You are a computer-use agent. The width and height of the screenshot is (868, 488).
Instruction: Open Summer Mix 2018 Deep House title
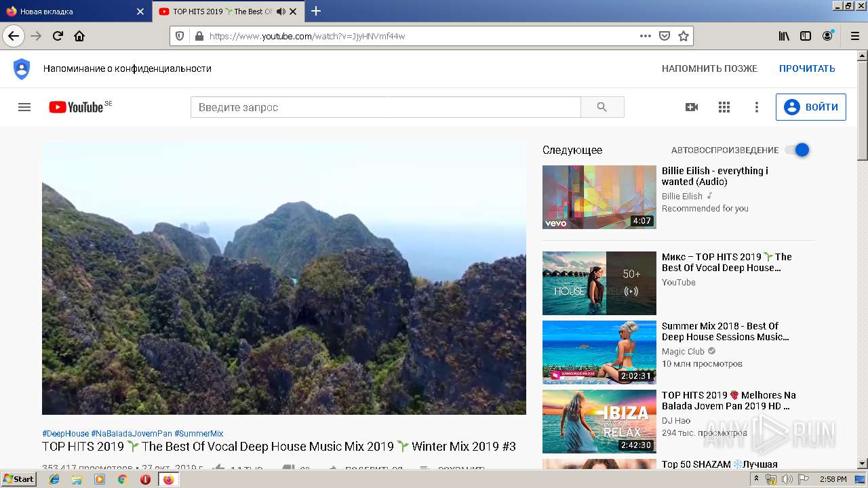pos(726,331)
